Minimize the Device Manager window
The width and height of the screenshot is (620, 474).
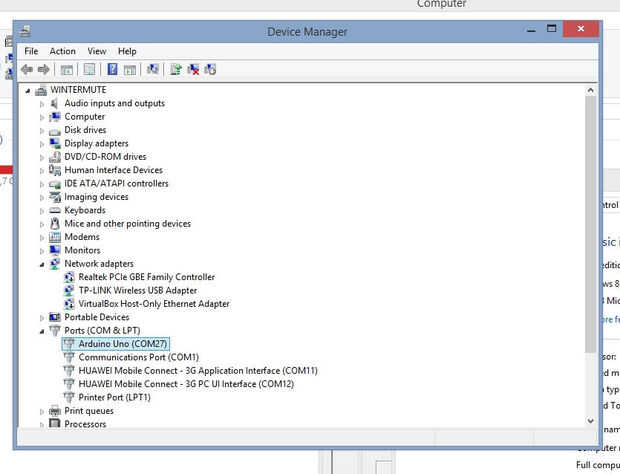click(531, 30)
